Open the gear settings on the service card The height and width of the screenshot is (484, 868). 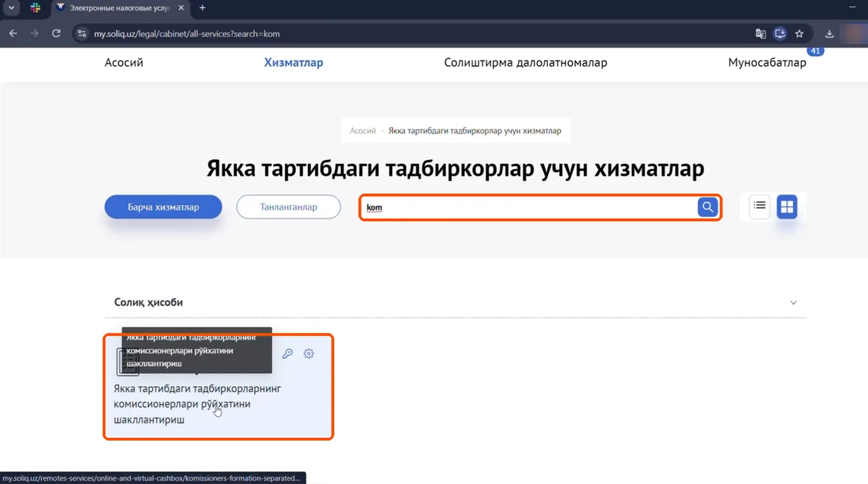tap(309, 354)
